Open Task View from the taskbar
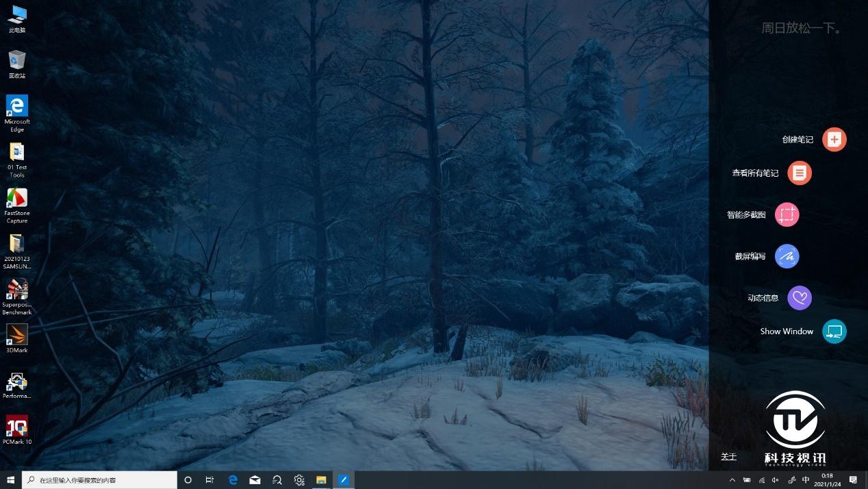The width and height of the screenshot is (868, 489). click(210, 480)
